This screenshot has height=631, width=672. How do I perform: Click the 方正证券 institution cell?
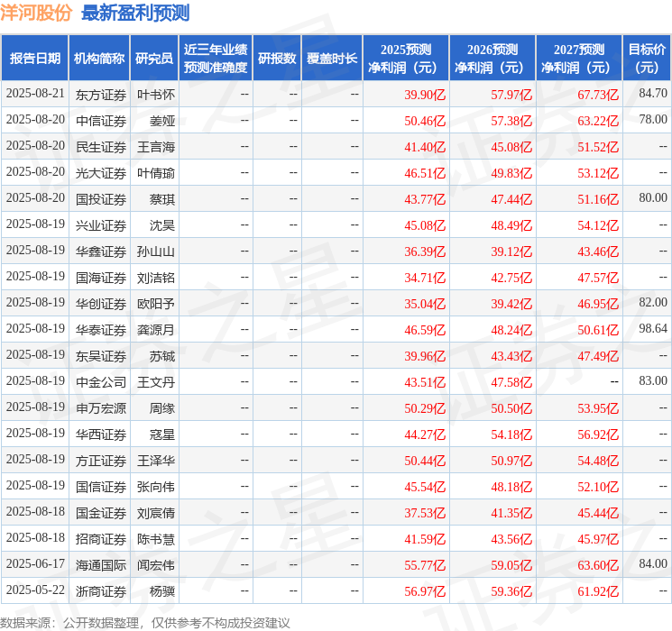[x=101, y=461]
